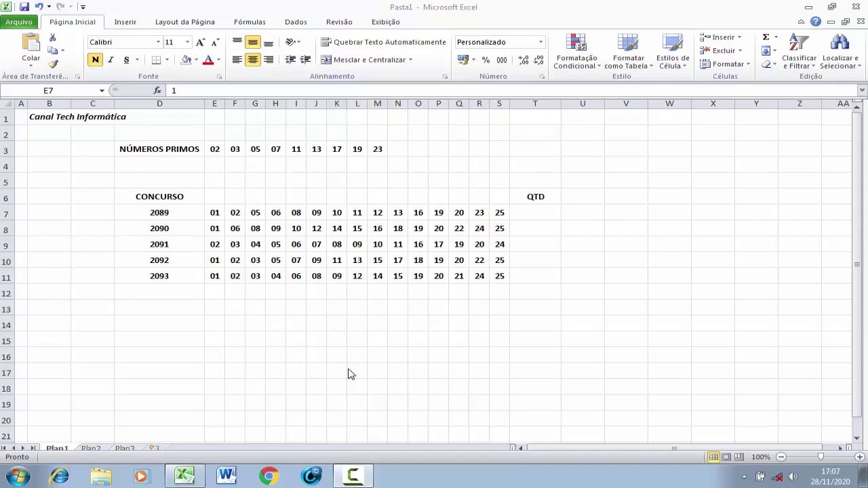The width and height of the screenshot is (868, 488).
Task: Click the fx insert function button
Action: tap(157, 90)
